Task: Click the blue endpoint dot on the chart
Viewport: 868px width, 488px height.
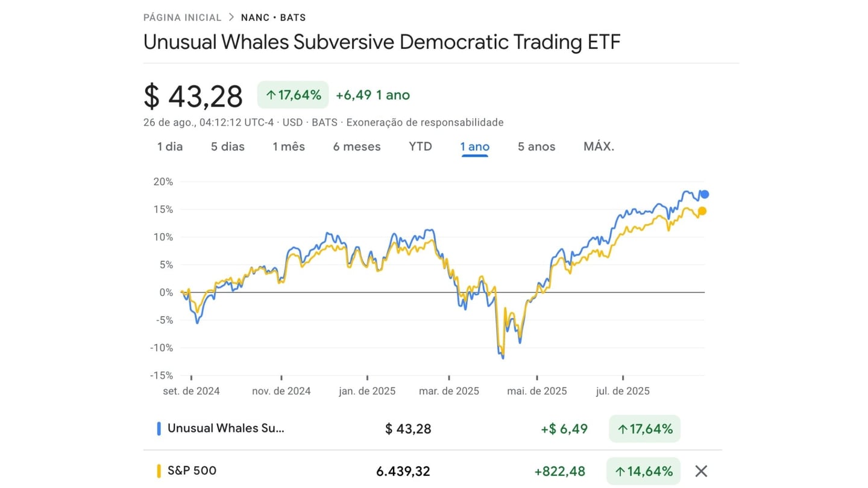Action: 704,193
